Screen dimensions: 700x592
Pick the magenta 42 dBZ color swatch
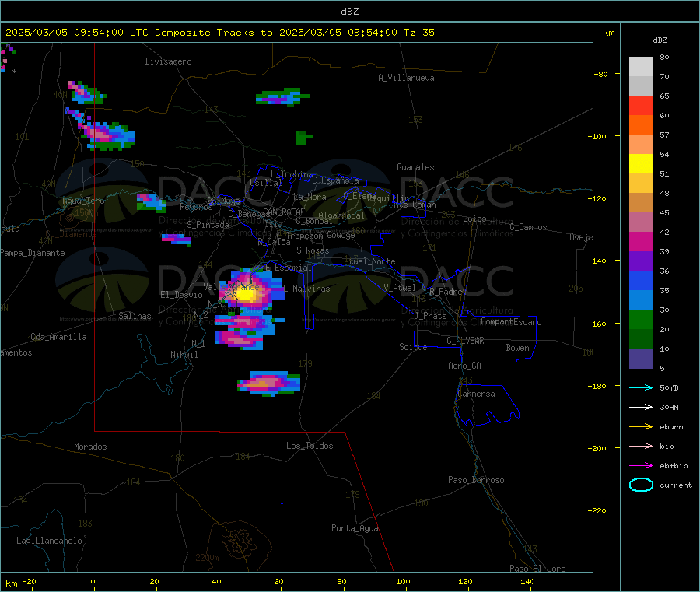pyautogui.click(x=641, y=241)
